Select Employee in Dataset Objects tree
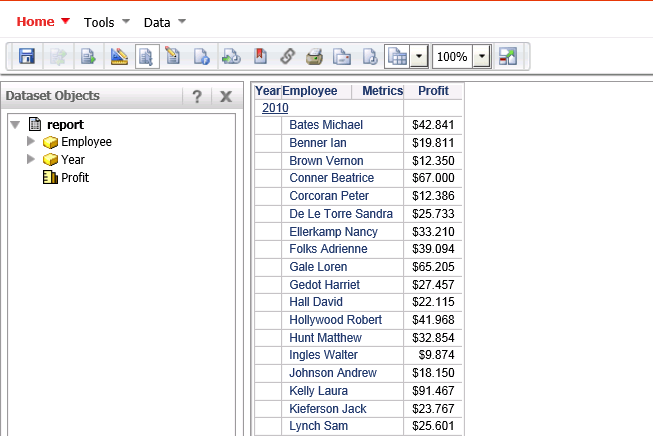This screenshot has height=436, width=653. [86, 142]
